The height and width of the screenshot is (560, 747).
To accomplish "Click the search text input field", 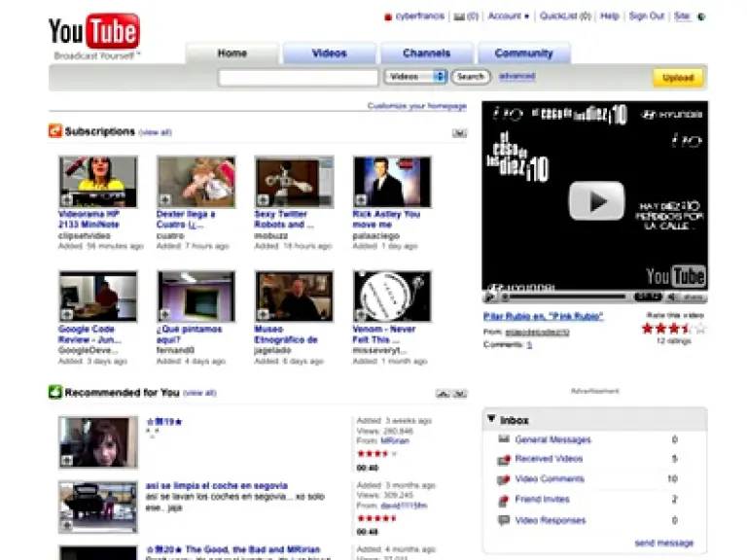I will 299,77.
